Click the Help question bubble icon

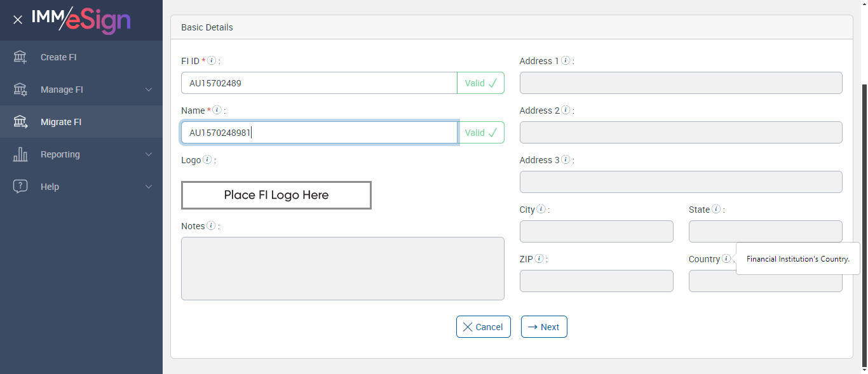pyautogui.click(x=20, y=187)
